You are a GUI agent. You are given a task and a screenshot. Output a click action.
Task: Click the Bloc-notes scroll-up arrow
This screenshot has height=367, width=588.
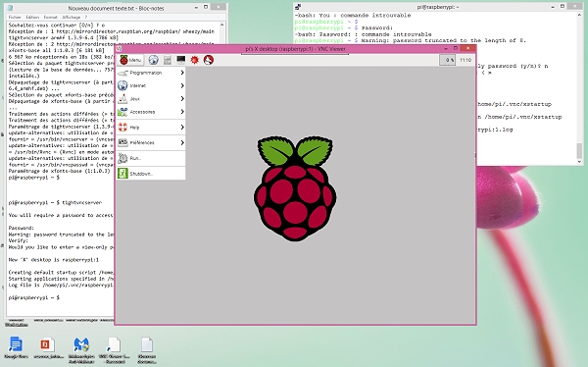click(222, 25)
